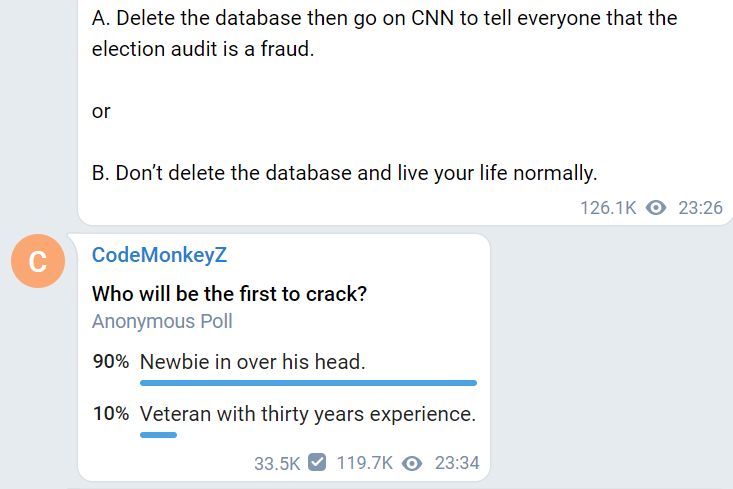
Task: Click the 10% result progress bar
Action: pos(158,435)
